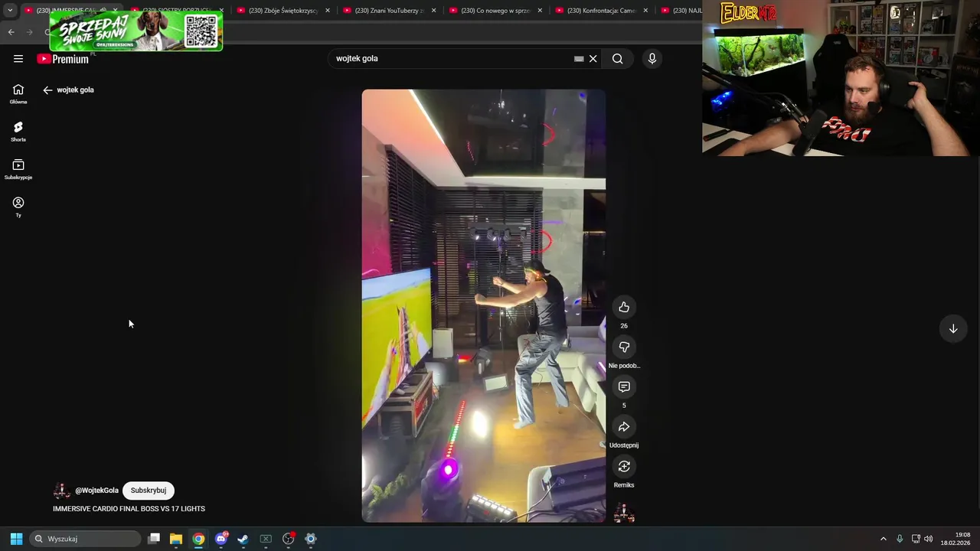
Task: Open the Xbox Game Bar taskbar icon
Action: pyautogui.click(x=266, y=539)
